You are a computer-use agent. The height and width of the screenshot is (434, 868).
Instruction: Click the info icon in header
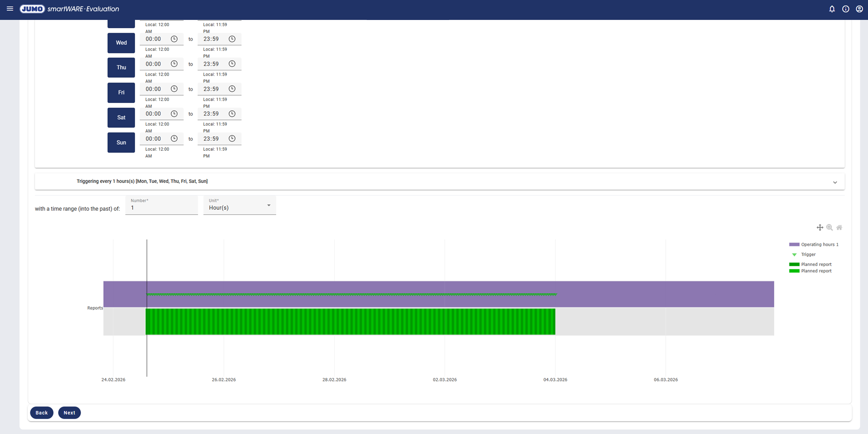(x=846, y=9)
